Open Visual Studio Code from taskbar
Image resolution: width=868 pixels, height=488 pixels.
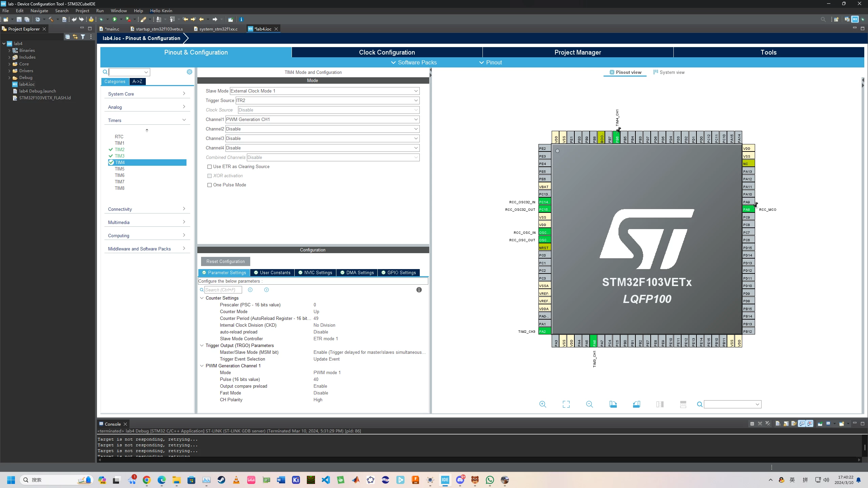325,480
